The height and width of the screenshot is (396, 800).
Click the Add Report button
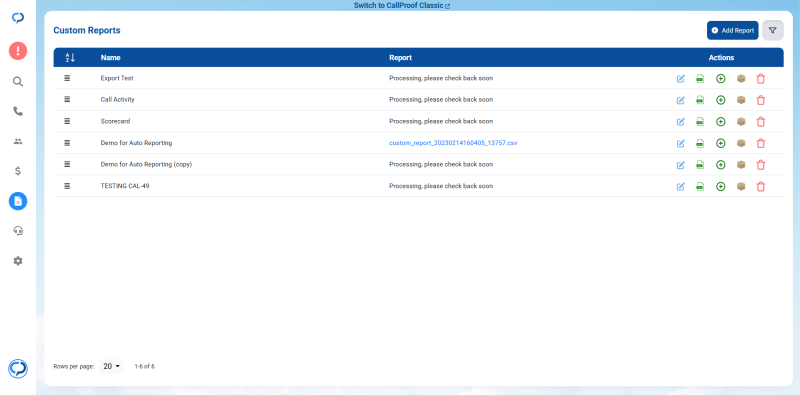[x=733, y=31]
